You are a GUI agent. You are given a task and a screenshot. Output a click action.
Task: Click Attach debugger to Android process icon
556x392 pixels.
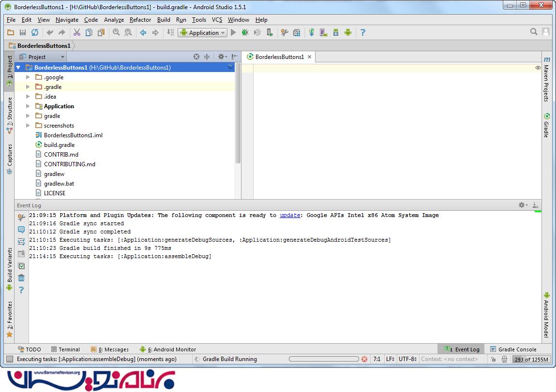click(270, 32)
